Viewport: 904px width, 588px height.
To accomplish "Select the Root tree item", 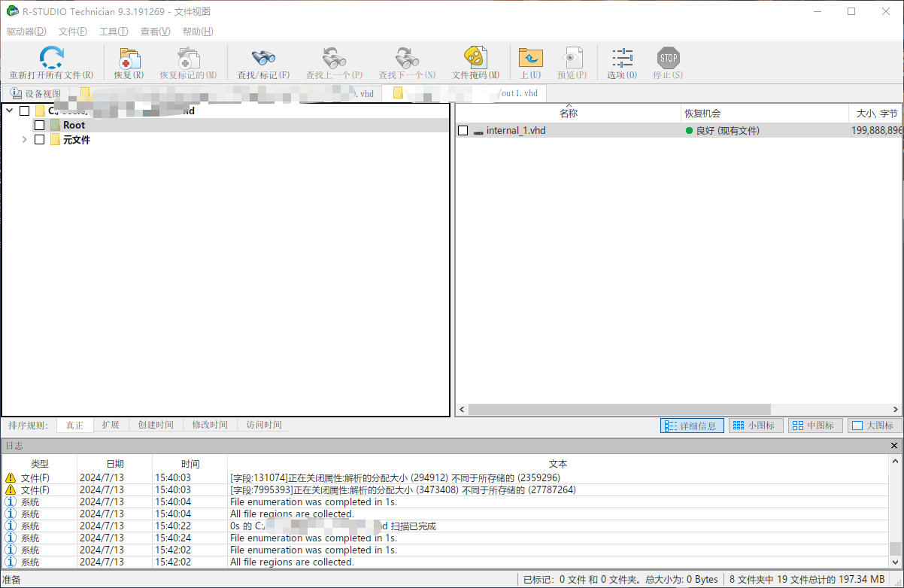I will [x=74, y=125].
